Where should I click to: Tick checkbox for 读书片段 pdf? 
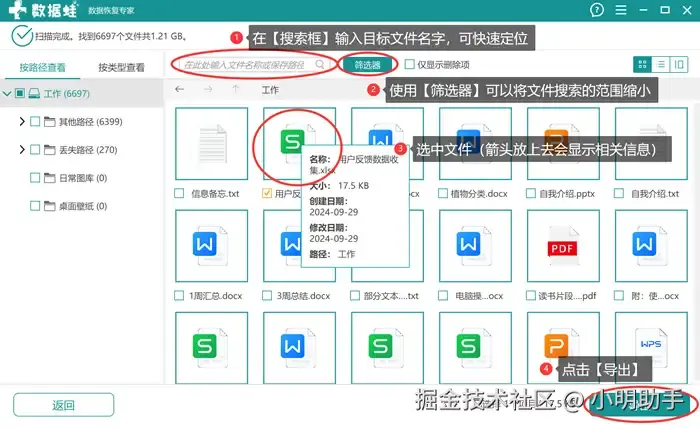click(531, 295)
